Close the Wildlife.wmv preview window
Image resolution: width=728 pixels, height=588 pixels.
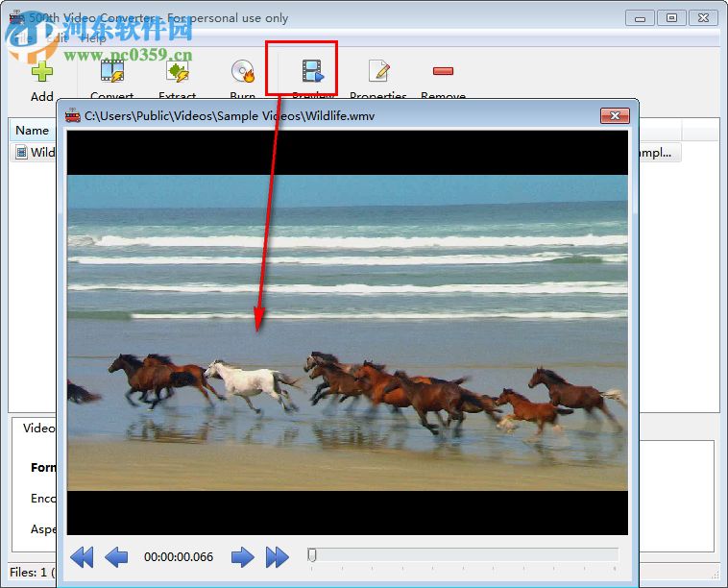point(616,115)
